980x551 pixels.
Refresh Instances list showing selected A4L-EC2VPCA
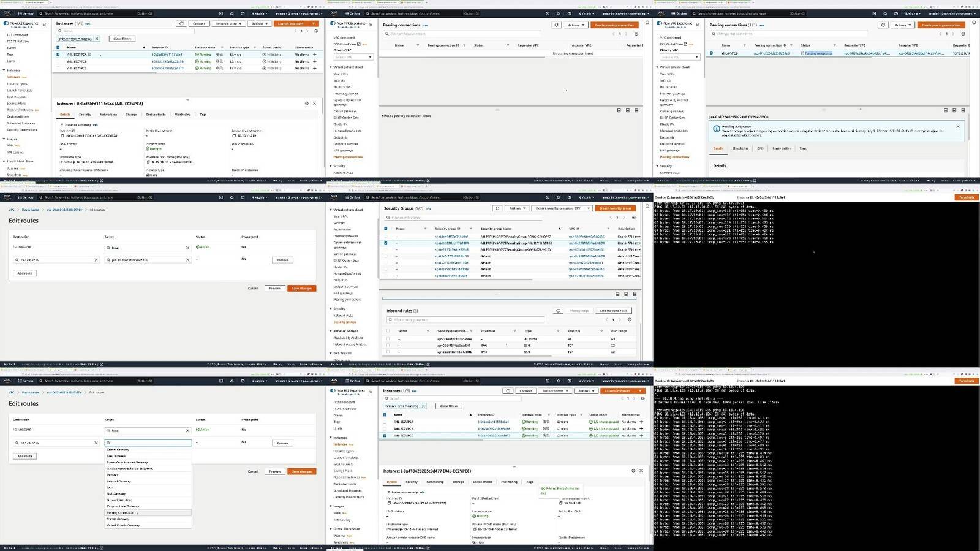coord(181,23)
